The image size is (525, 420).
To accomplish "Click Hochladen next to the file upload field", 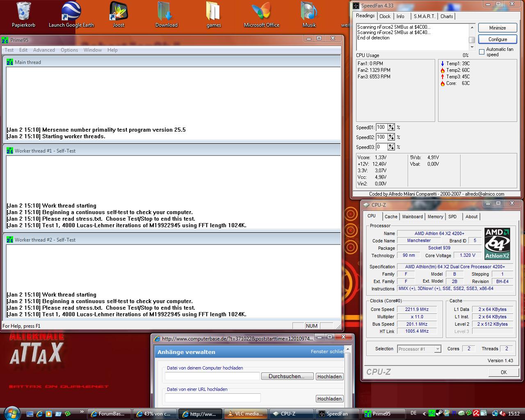I will click(x=329, y=376).
